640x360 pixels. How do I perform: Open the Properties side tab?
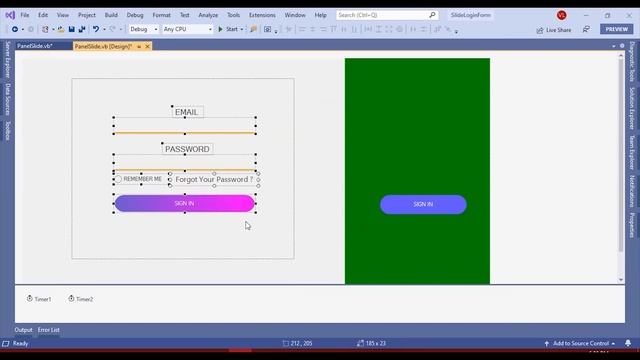point(632,225)
